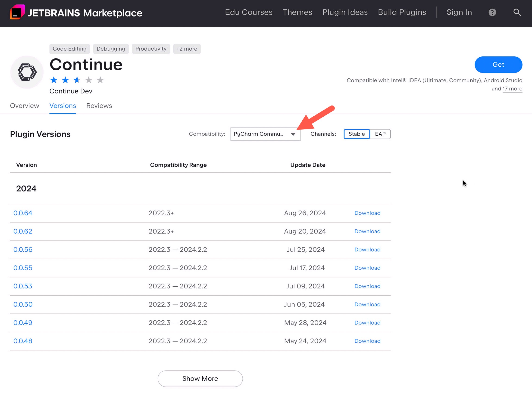The width and height of the screenshot is (532, 402).
Task: Click the Sign In link in navigation
Action: coord(459,12)
